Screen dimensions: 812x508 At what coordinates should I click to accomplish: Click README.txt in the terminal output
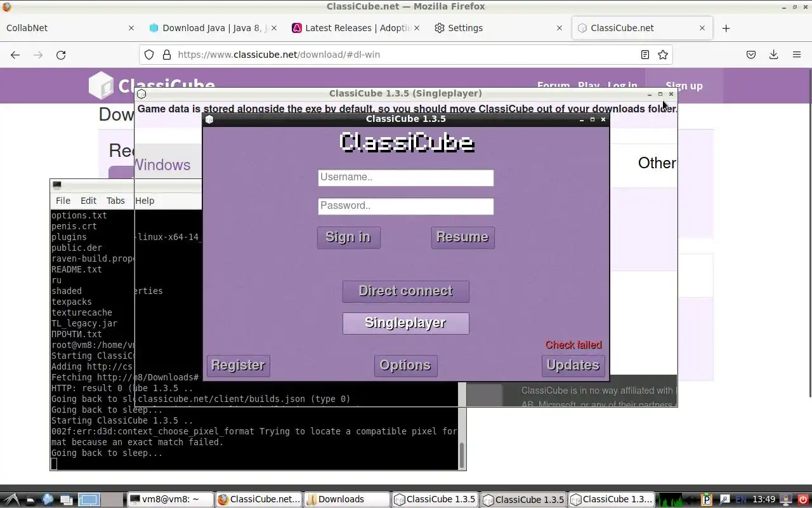click(x=77, y=269)
